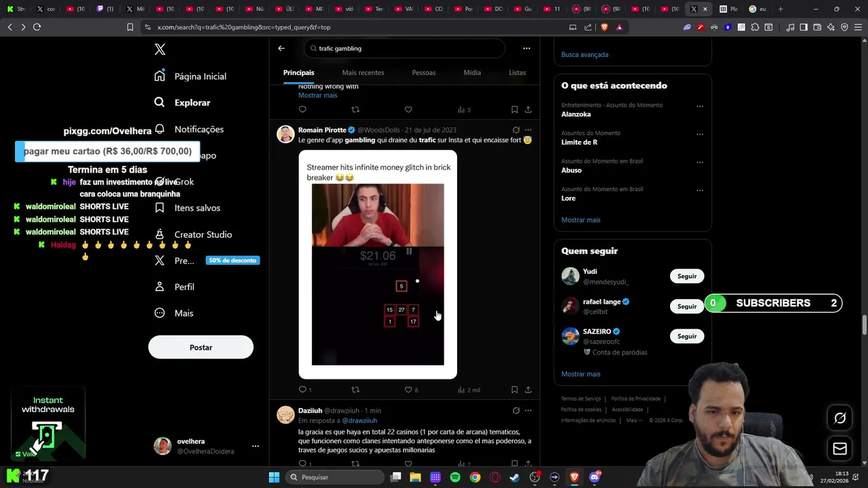Open Steam from the taskbar
The width and height of the screenshot is (868, 488).
515,477
